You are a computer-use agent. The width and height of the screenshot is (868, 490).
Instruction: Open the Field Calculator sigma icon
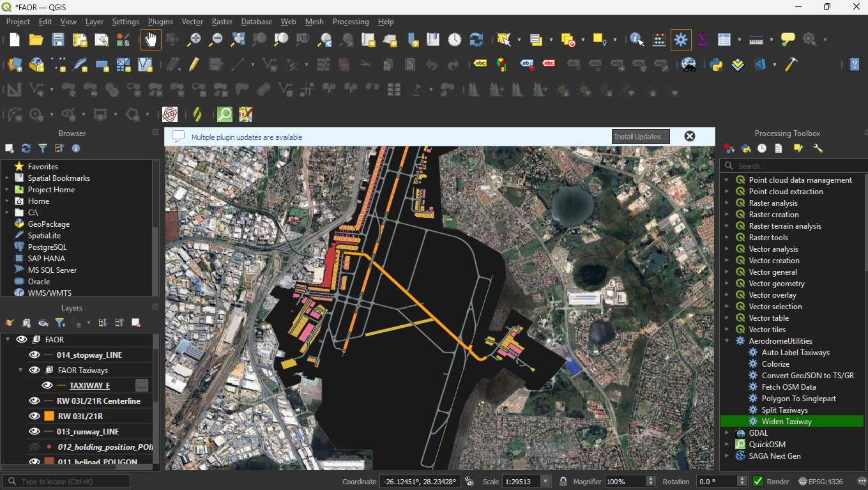pyautogui.click(x=703, y=40)
